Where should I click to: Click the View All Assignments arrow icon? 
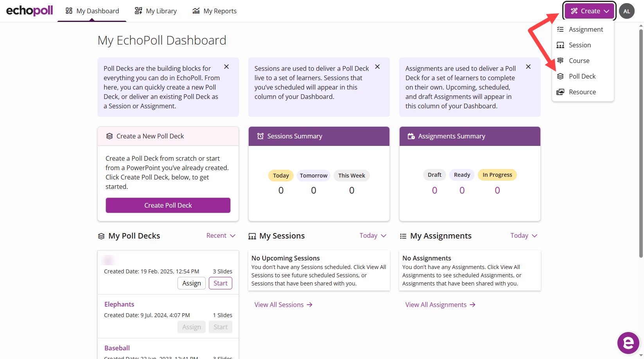(473, 305)
